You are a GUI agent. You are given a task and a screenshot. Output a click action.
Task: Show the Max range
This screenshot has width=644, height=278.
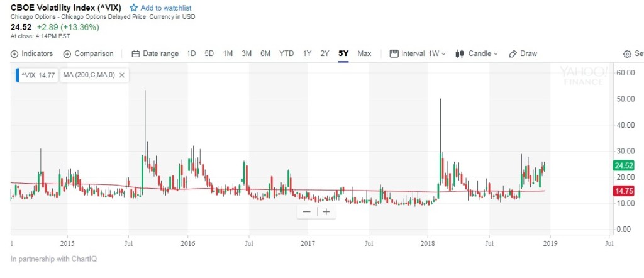364,53
